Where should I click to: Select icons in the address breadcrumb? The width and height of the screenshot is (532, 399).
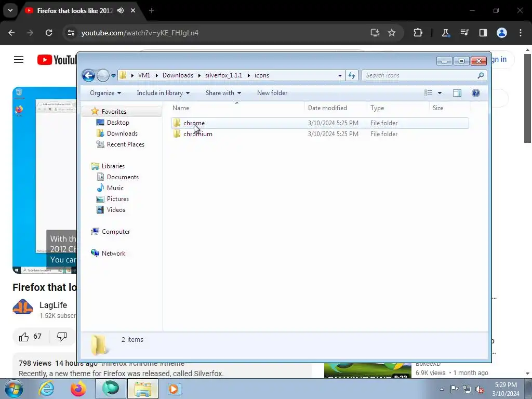262,75
